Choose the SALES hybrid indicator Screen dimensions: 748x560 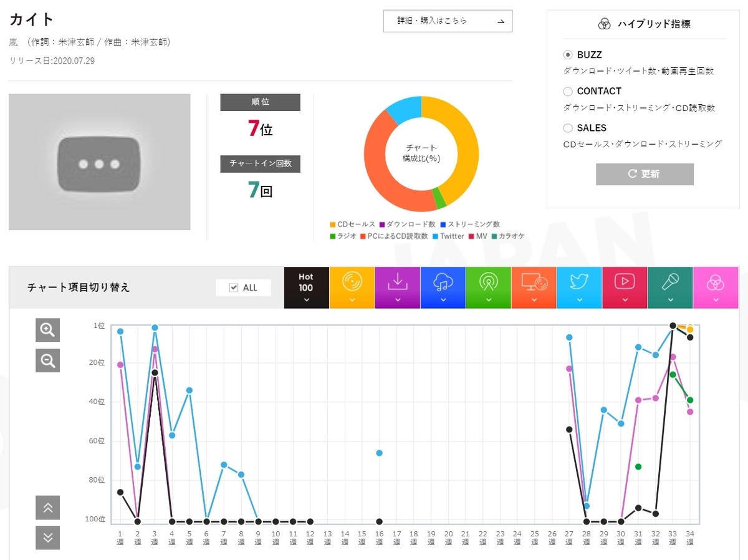coord(567,128)
